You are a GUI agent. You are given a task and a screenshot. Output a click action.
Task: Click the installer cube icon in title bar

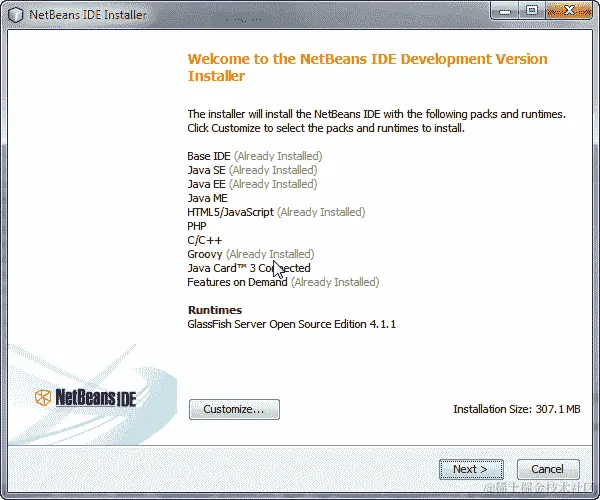[16, 15]
